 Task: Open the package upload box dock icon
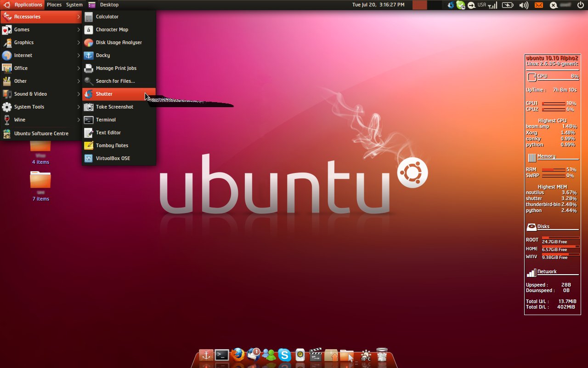[x=331, y=355]
